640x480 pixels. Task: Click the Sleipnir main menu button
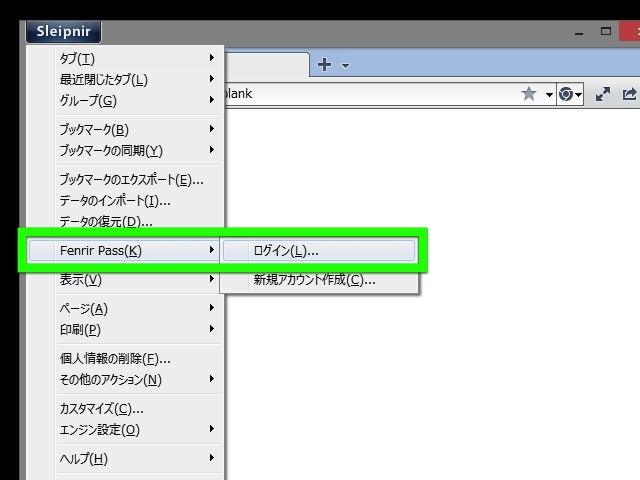click(x=63, y=31)
